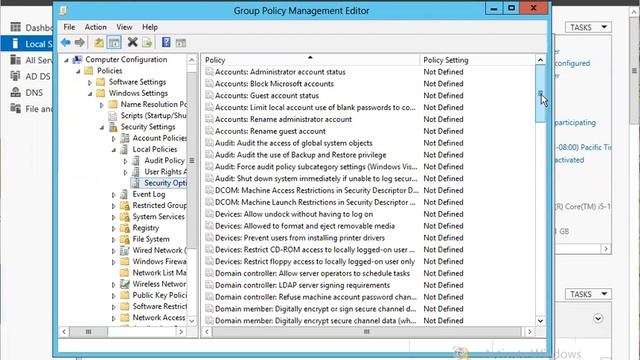This screenshot has width=640, height=360.
Task: Open the File menu
Action: [69, 27]
